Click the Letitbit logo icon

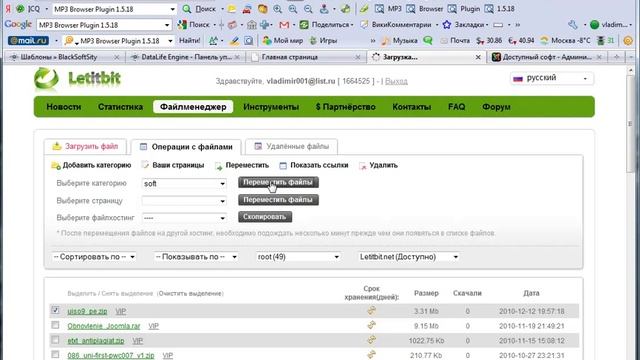coord(46,79)
